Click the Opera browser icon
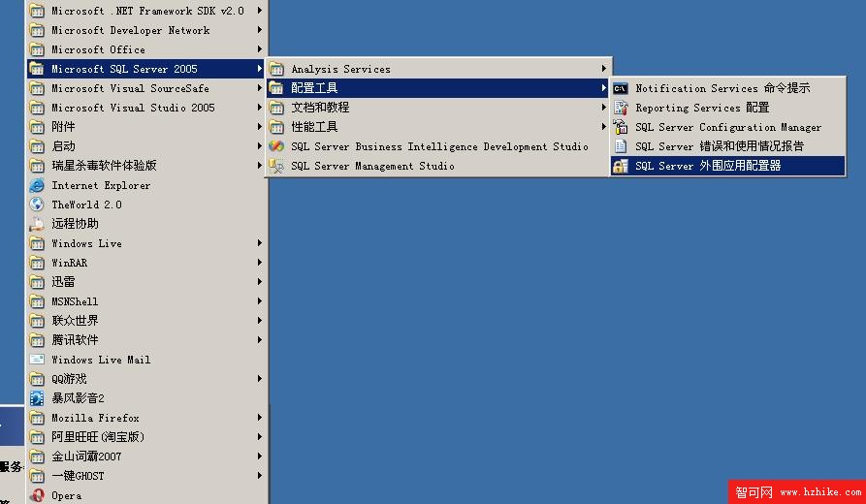The image size is (866, 504). point(37,495)
